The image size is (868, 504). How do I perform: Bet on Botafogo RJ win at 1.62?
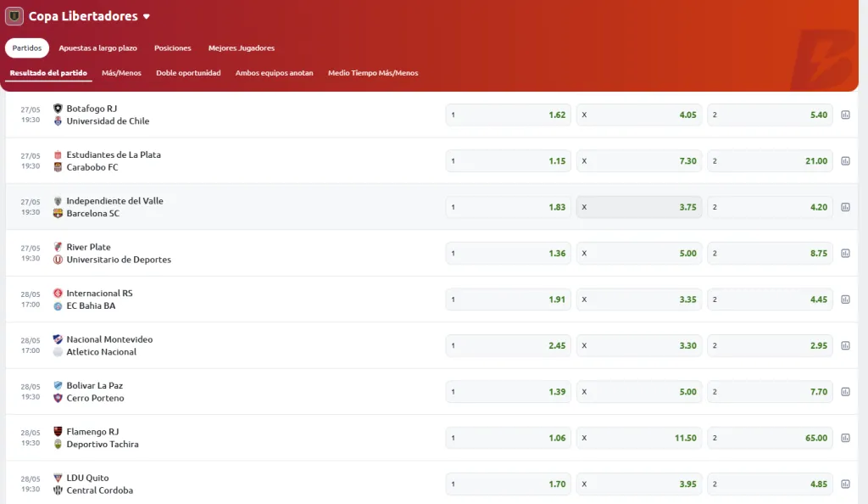508,115
